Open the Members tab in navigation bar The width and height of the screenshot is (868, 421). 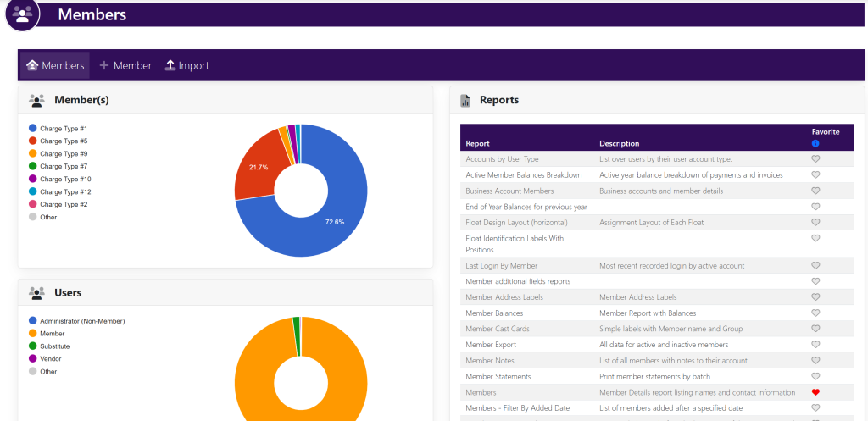(x=55, y=65)
